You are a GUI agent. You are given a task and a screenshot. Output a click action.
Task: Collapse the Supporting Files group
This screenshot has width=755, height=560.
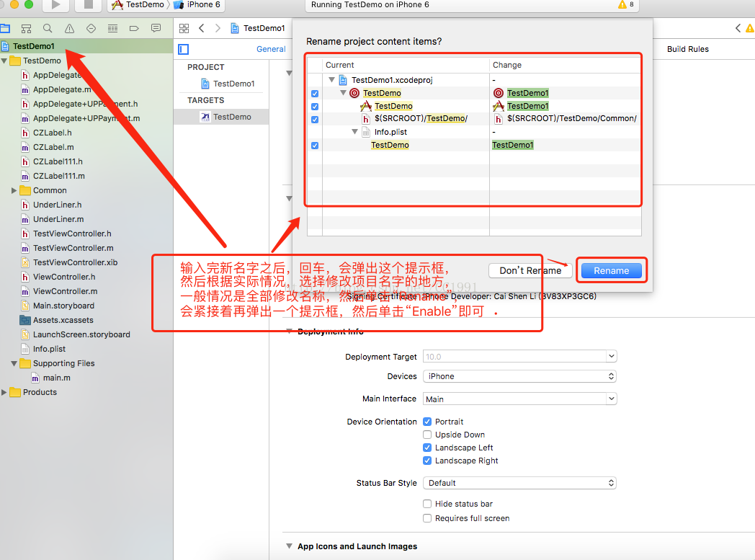point(14,363)
